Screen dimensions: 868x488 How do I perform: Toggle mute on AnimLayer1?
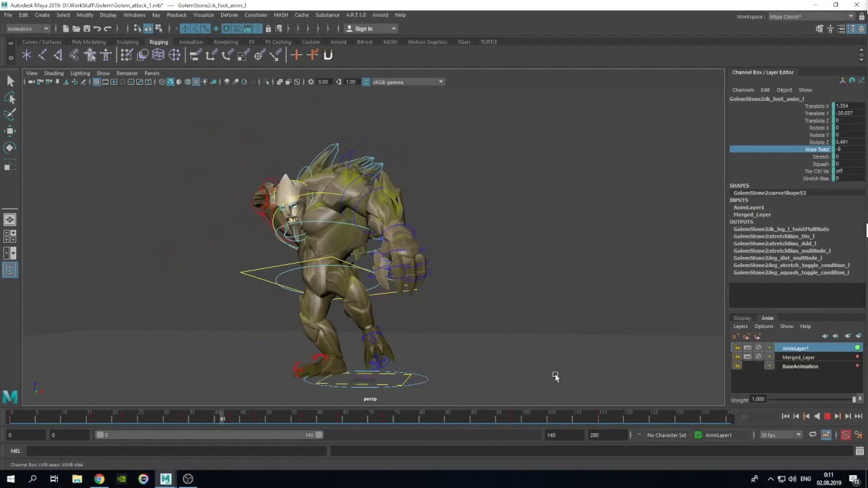[758, 348]
